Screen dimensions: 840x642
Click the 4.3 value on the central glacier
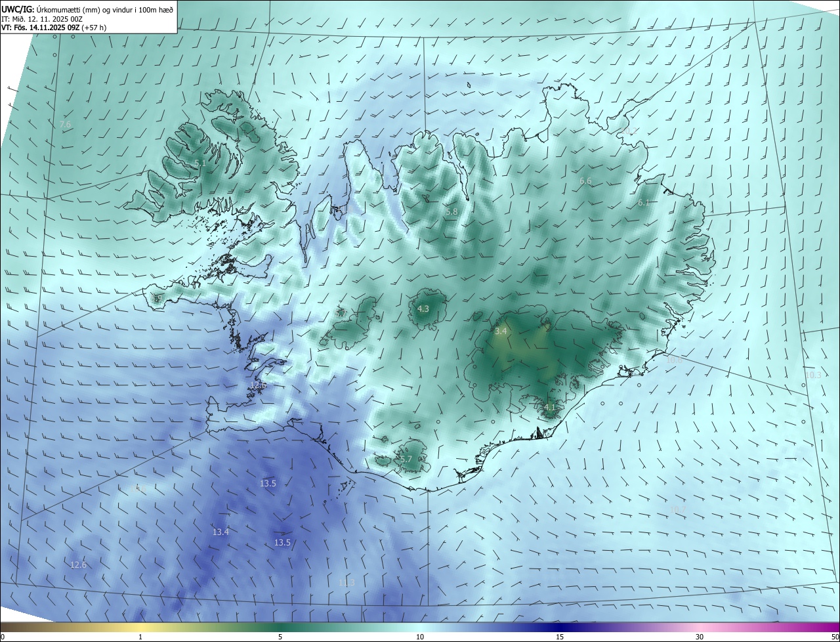coord(423,309)
